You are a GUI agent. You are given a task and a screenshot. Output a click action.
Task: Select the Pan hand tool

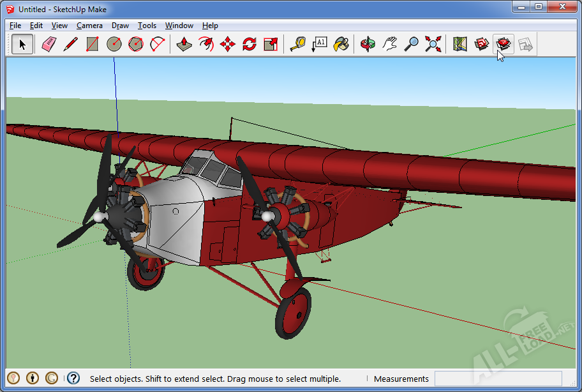(390, 44)
